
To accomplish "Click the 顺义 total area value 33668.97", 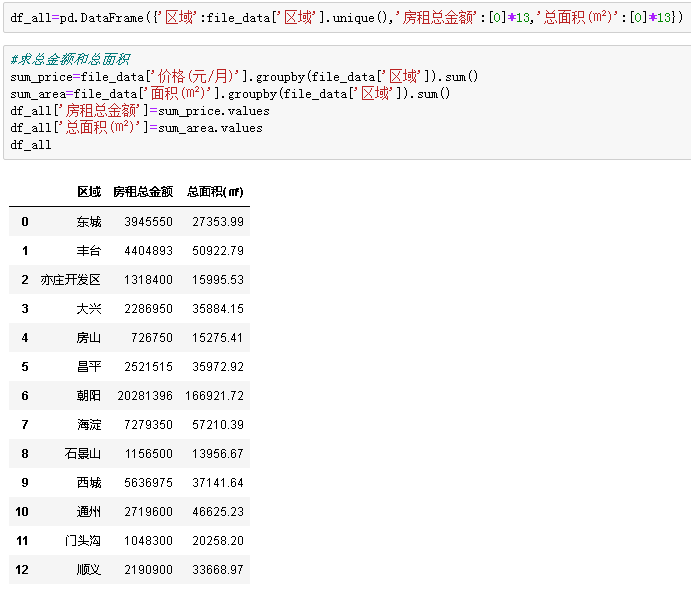I will [218, 570].
